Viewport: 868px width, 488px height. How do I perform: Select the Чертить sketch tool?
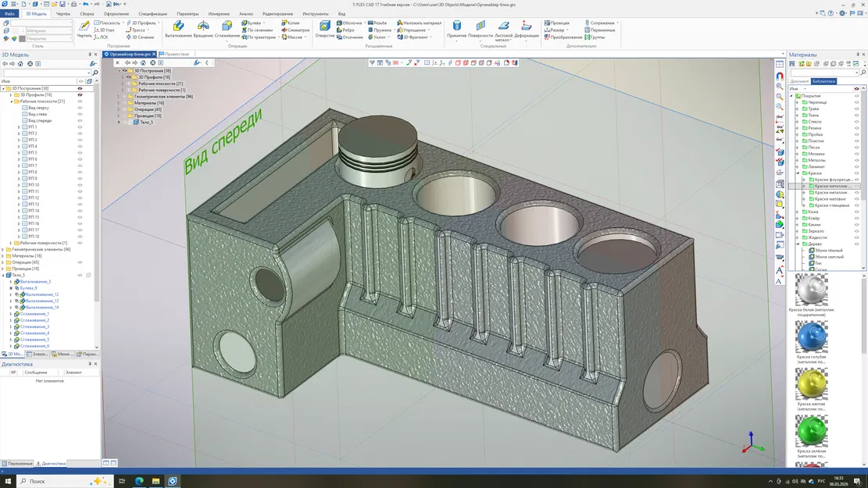pos(84,25)
